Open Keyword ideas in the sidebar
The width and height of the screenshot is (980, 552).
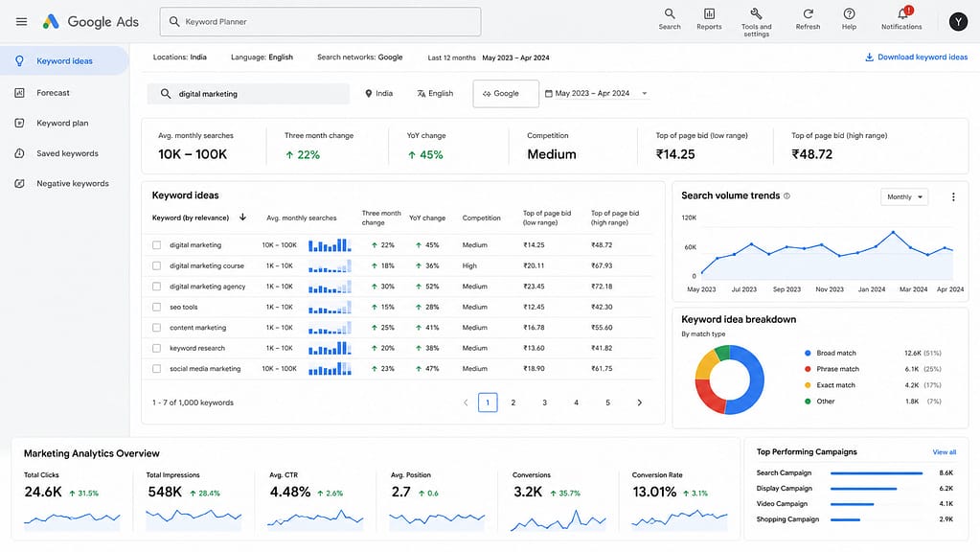(x=64, y=61)
